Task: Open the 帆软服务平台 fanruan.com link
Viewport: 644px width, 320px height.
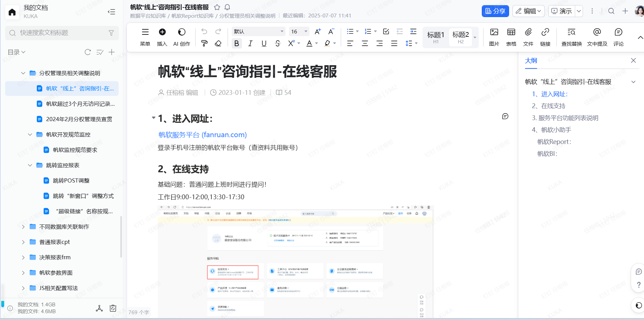Action: [202, 135]
